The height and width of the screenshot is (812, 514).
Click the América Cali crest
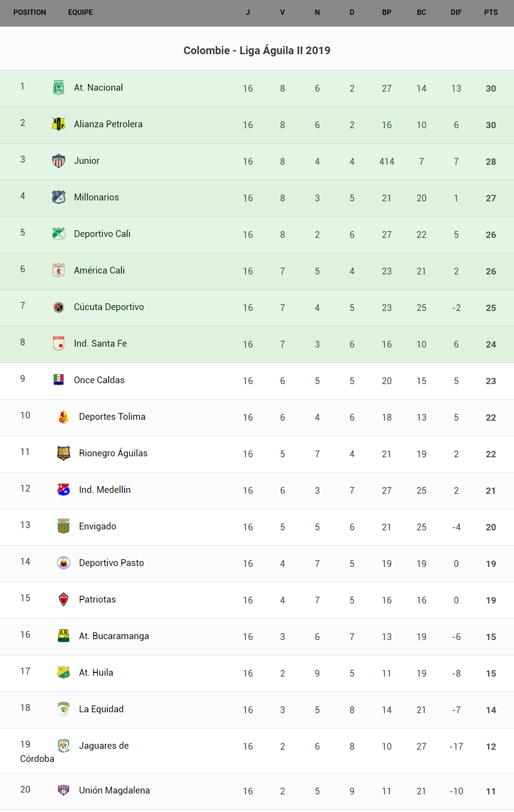(x=59, y=270)
